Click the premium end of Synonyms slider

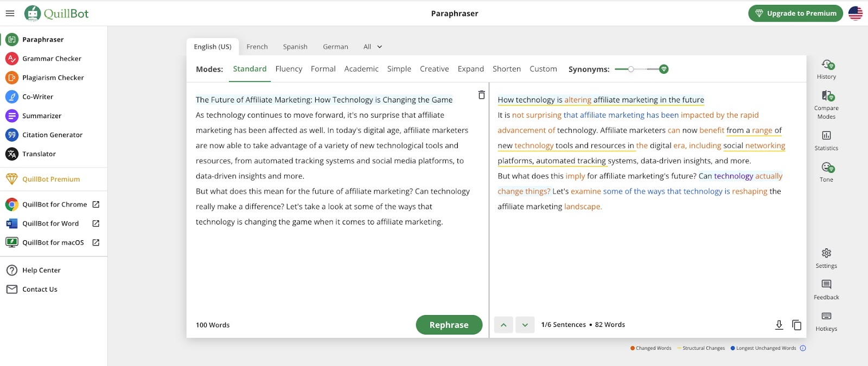[x=663, y=69]
